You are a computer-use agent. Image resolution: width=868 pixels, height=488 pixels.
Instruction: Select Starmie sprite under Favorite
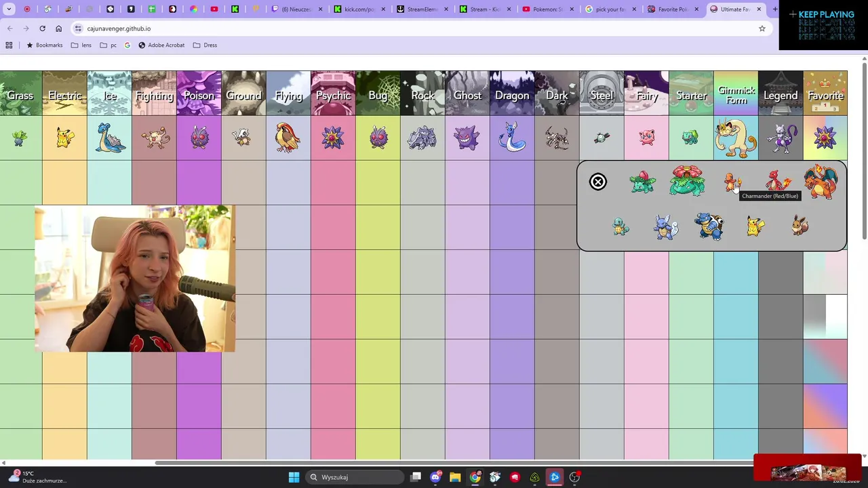coord(825,138)
